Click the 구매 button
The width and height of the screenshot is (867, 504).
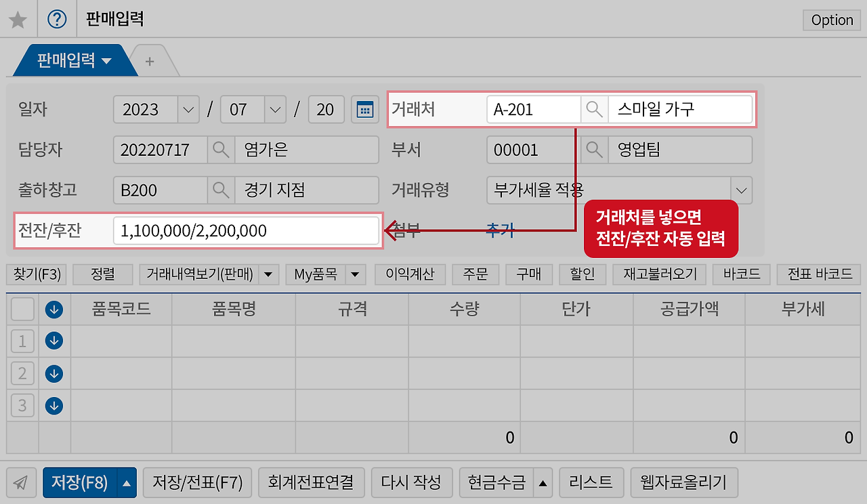(x=529, y=274)
